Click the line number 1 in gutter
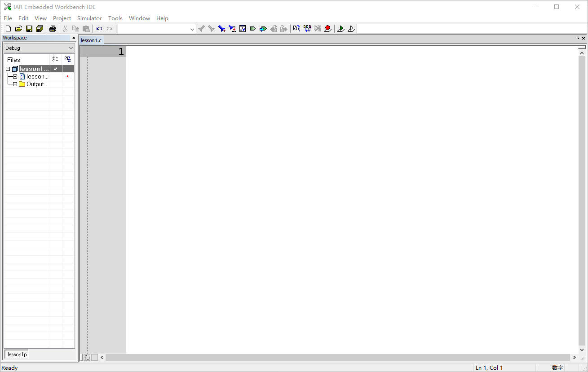588x372 pixels. pyautogui.click(x=121, y=52)
